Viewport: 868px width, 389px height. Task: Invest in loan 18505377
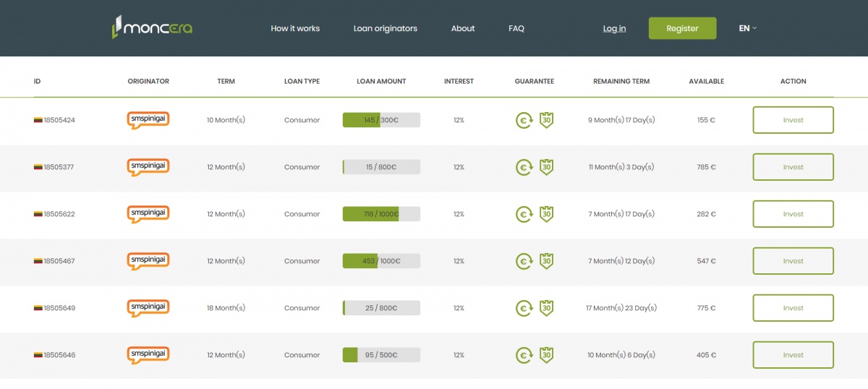pos(793,167)
